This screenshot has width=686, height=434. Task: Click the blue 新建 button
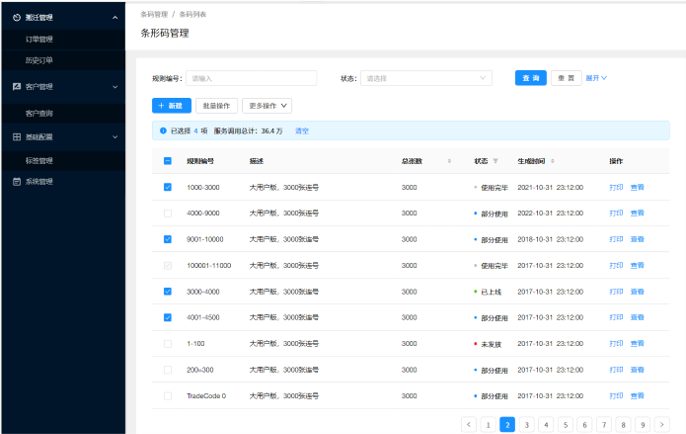(171, 105)
